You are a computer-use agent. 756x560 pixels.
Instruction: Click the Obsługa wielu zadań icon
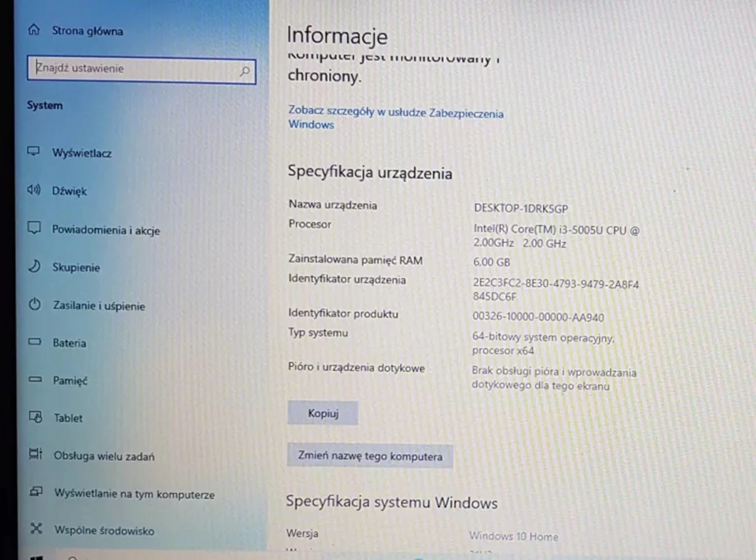pyautogui.click(x=36, y=454)
